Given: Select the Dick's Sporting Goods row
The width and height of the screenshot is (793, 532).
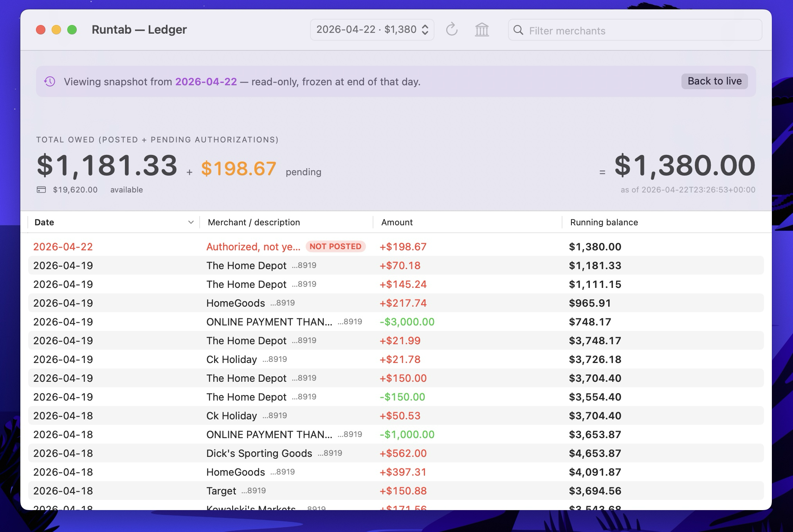Looking at the screenshot, I should 396,453.
